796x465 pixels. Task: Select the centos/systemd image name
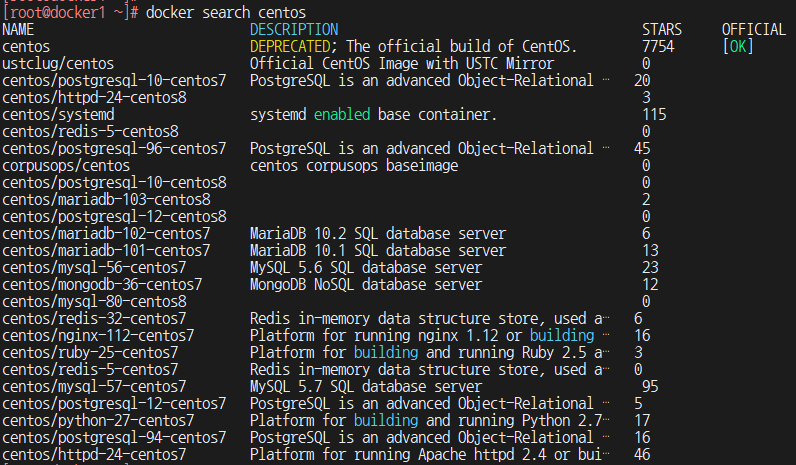tap(58, 115)
